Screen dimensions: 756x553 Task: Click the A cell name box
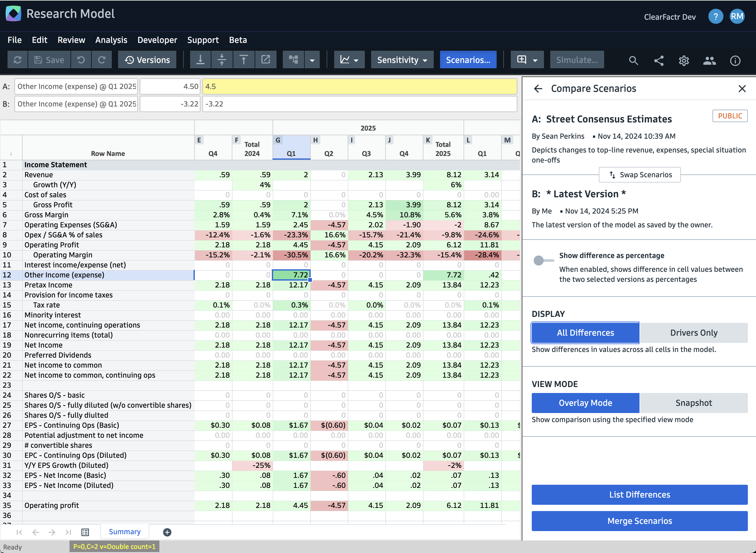point(76,86)
